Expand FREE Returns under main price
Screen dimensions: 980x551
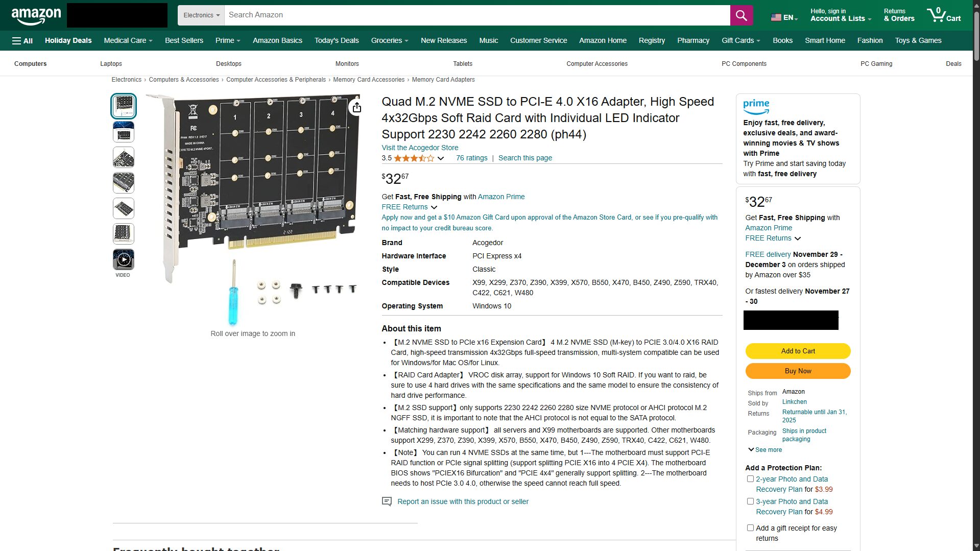[x=434, y=207]
